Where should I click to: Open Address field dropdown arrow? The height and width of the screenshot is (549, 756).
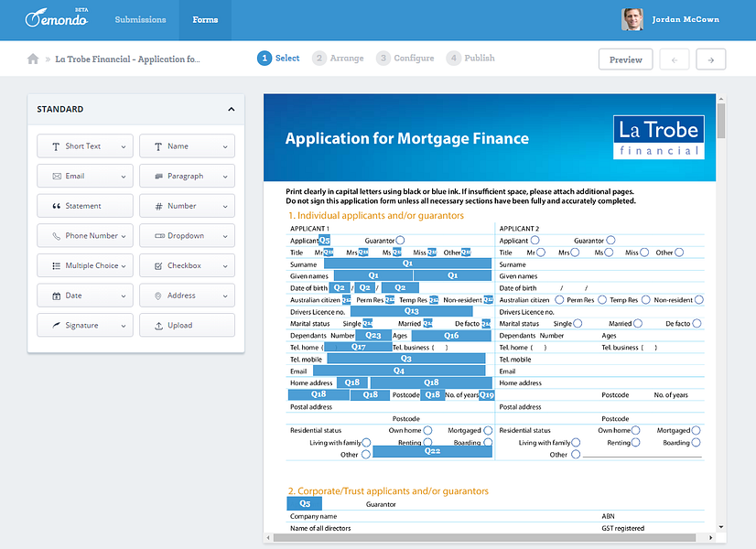tap(225, 296)
